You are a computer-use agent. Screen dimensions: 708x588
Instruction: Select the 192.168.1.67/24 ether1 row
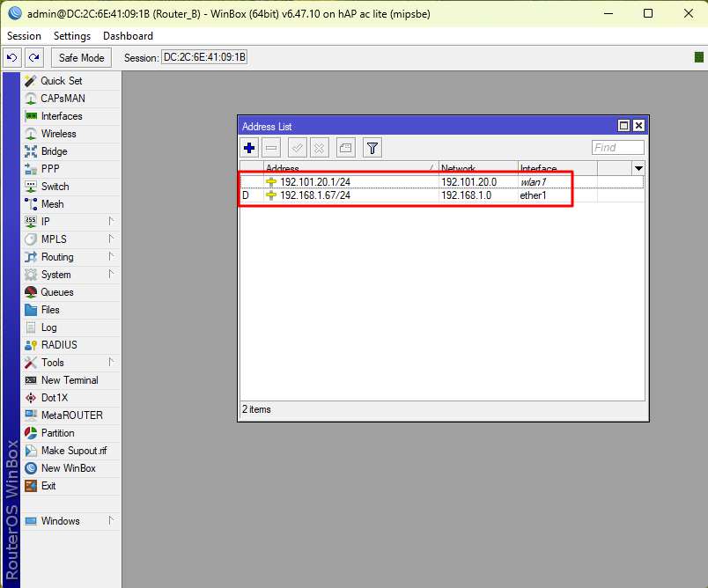pyautogui.click(x=352, y=195)
